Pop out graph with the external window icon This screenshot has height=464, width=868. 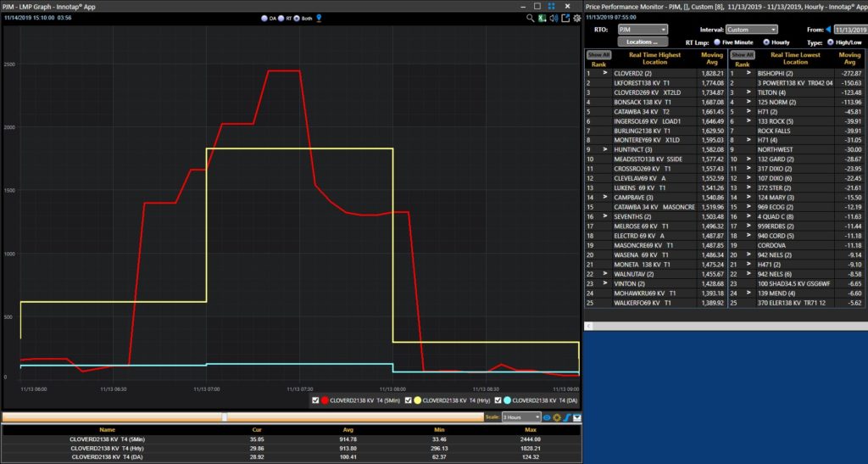tap(565, 19)
